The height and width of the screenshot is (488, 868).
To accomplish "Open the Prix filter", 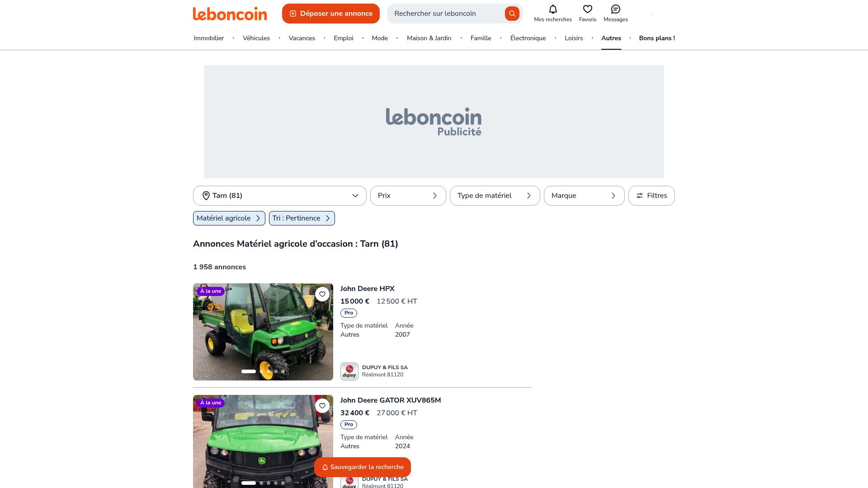I will pos(408,196).
